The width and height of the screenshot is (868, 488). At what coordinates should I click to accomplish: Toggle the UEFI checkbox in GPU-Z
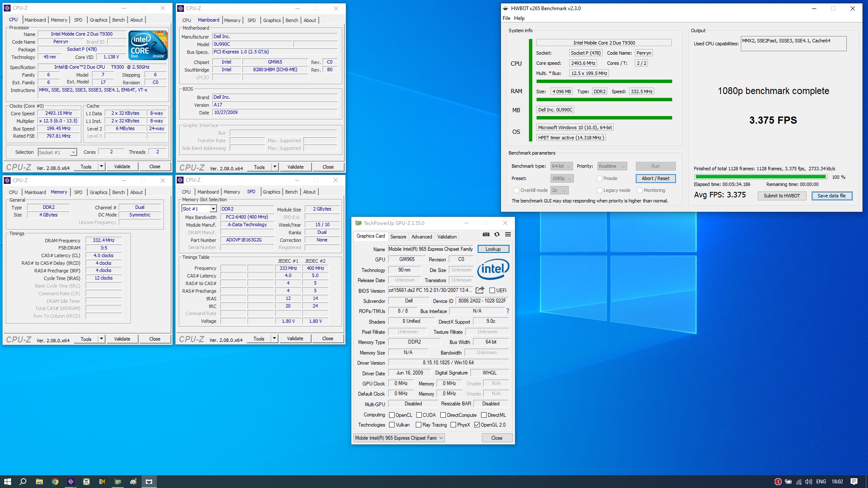[x=492, y=290]
